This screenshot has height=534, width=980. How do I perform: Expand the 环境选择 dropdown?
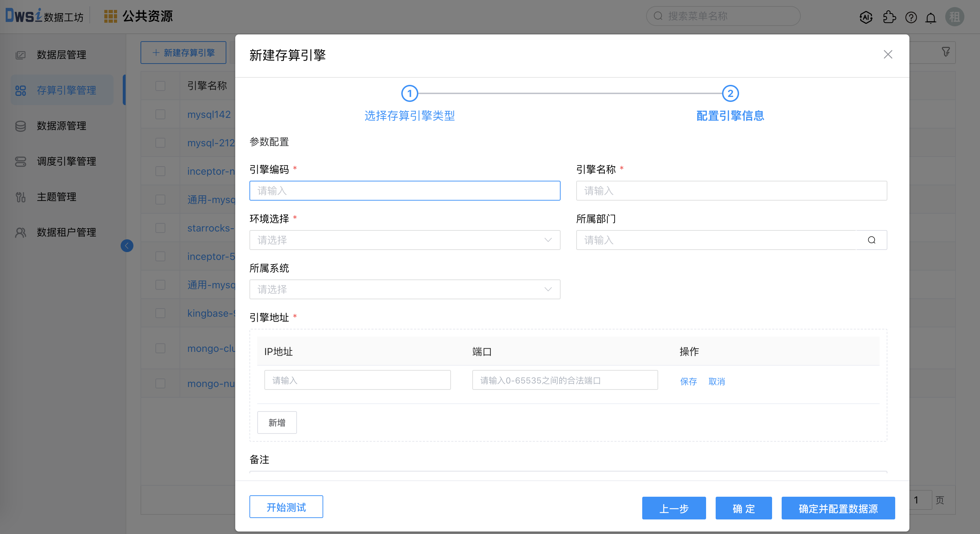(404, 240)
